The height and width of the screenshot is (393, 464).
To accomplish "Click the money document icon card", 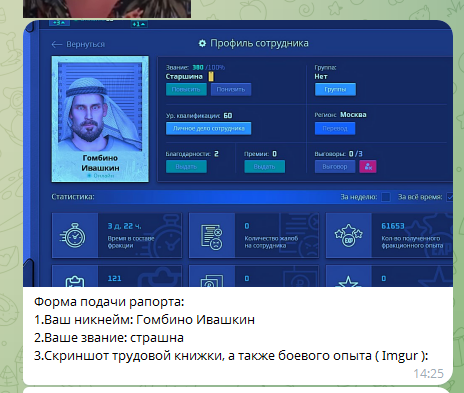I will click(212, 281).
